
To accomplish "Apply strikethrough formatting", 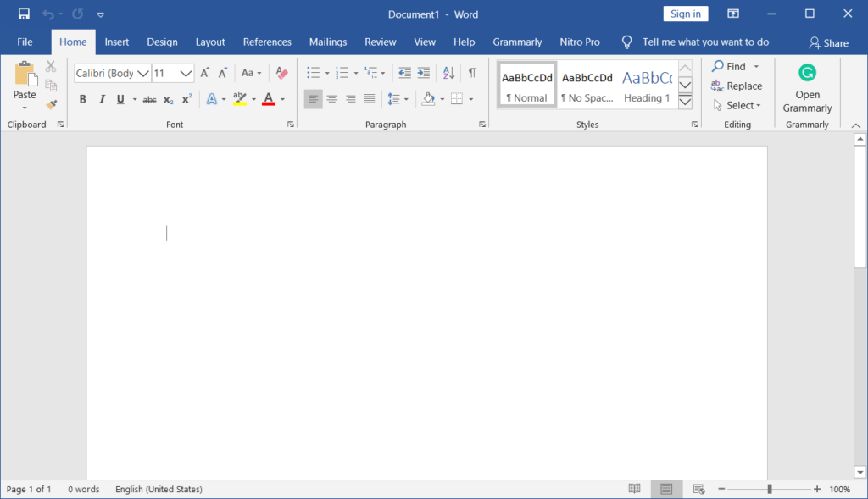I will point(150,99).
